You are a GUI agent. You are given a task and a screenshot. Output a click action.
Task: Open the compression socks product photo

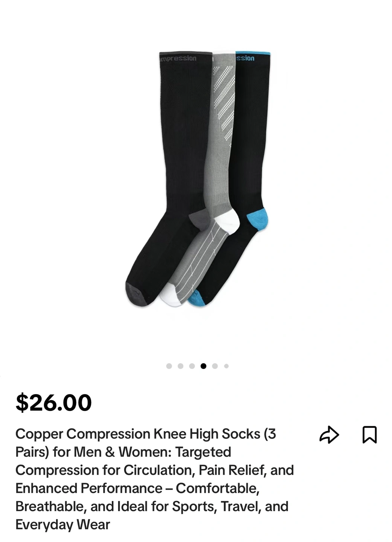click(198, 179)
